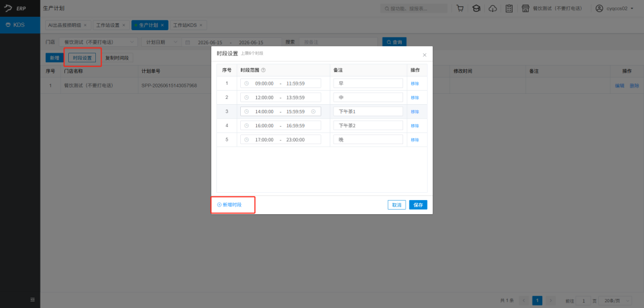Close the 工作站设置 tab

pyautogui.click(x=124, y=25)
